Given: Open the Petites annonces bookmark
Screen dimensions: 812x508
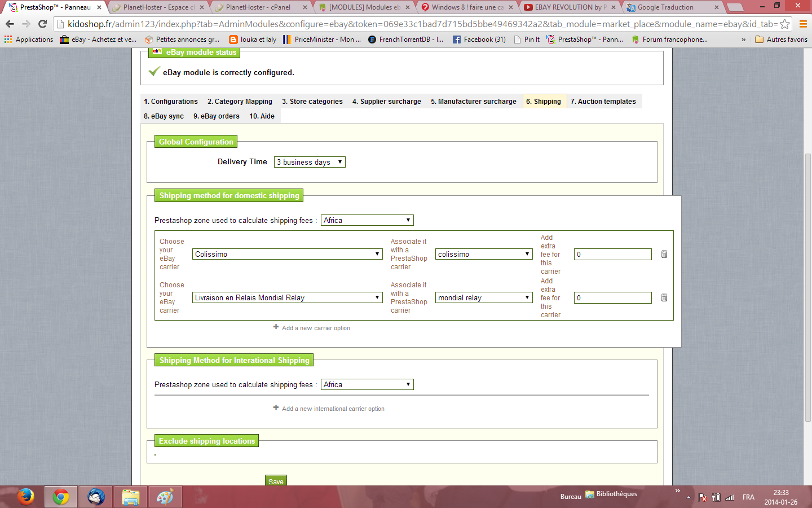Looking at the screenshot, I should (182, 40).
